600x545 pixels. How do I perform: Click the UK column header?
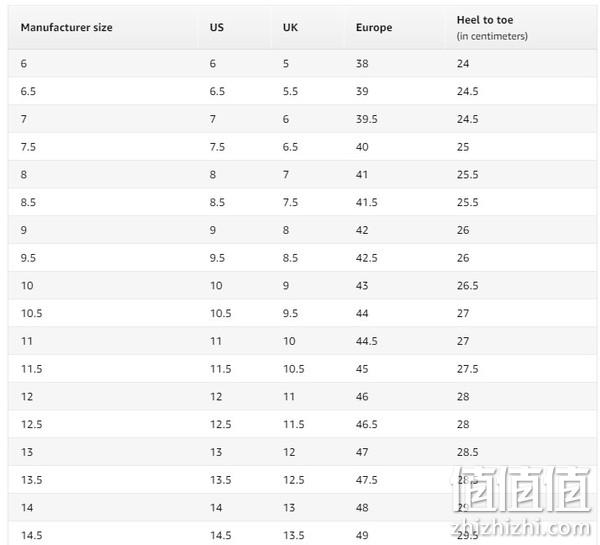(290, 28)
